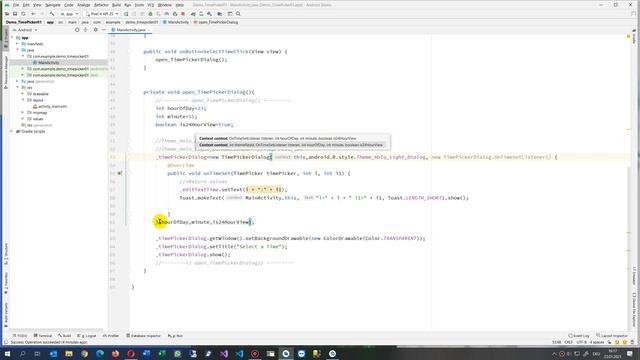Click the Make Project hammer icon
The image size is (640, 360).
[52, 14]
